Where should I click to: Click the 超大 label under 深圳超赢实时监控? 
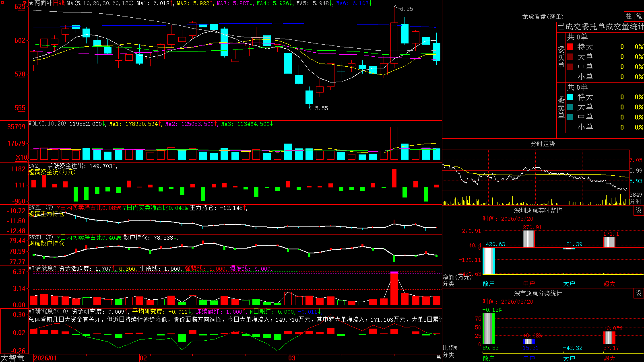click(609, 284)
